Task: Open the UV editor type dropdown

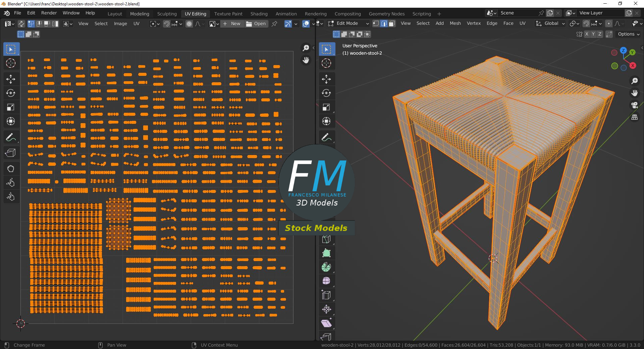Action: 9,24
